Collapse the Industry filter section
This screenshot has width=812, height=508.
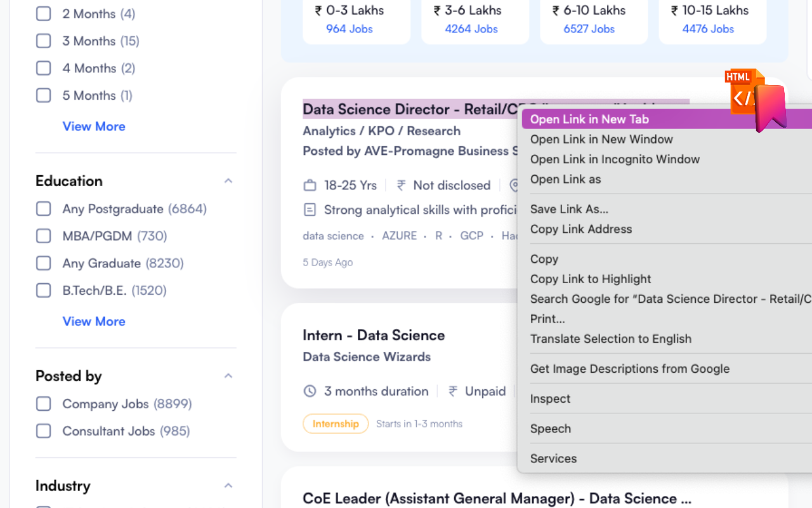coord(228,486)
